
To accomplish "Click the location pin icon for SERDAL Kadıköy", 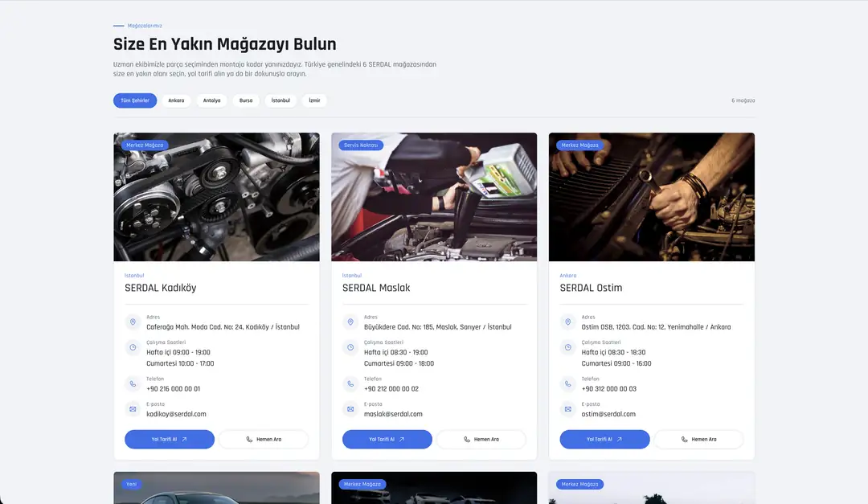I will 133,322.
